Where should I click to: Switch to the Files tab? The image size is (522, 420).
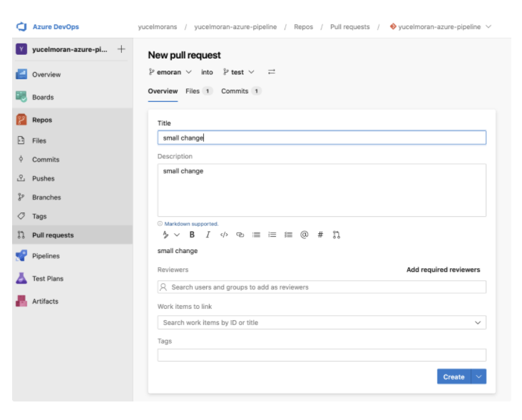[x=198, y=91]
